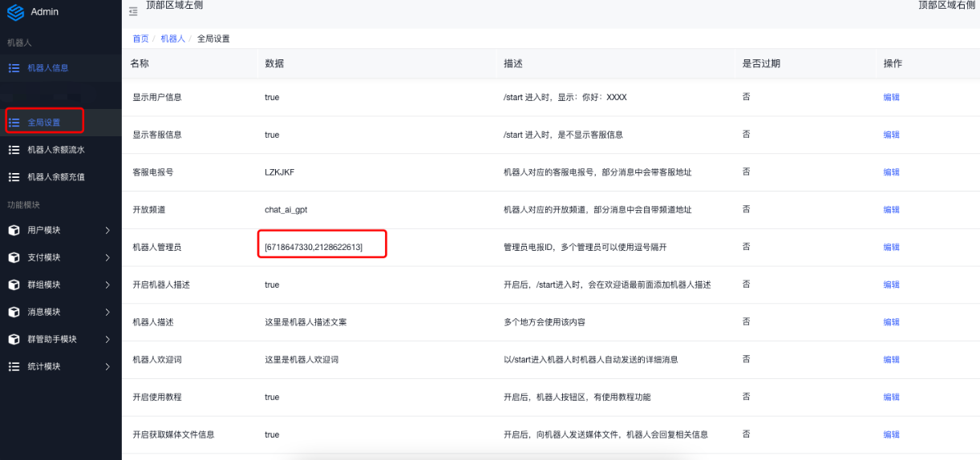Collapse sidebar using the menu fold icon
Screen dimensions: 980x460
click(133, 12)
